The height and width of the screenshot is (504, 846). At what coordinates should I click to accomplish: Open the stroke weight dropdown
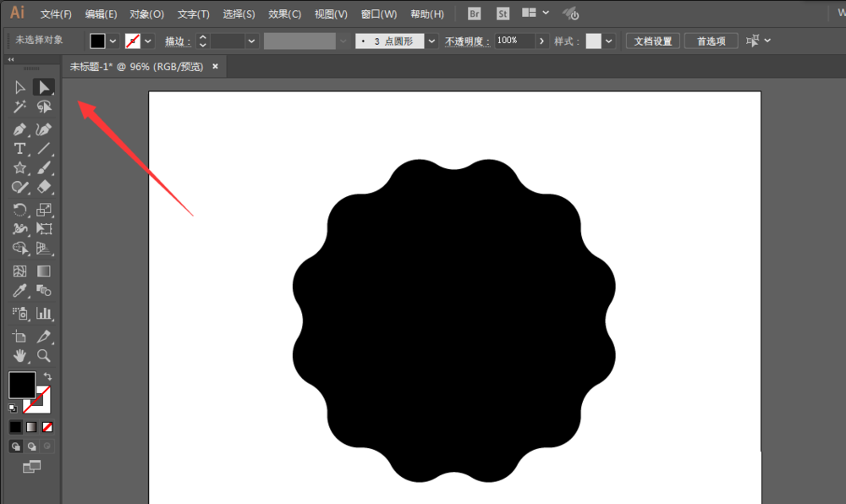click(x=251, y=41)
